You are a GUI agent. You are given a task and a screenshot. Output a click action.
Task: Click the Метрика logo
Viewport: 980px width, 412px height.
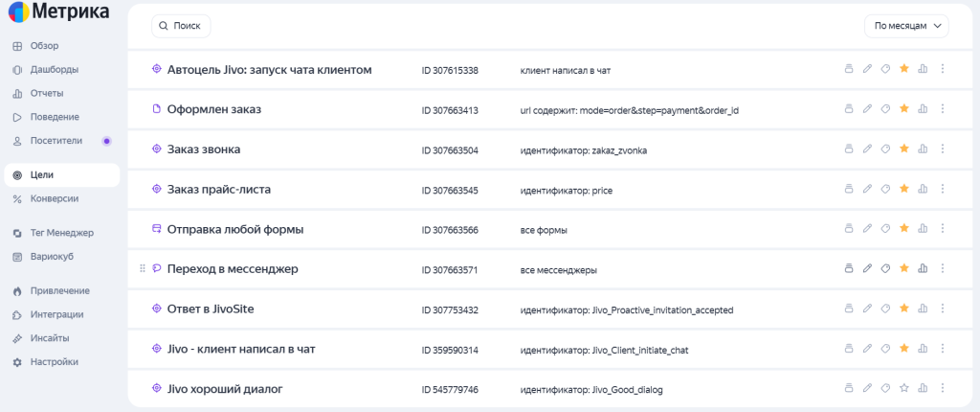[x=58, y=11]
